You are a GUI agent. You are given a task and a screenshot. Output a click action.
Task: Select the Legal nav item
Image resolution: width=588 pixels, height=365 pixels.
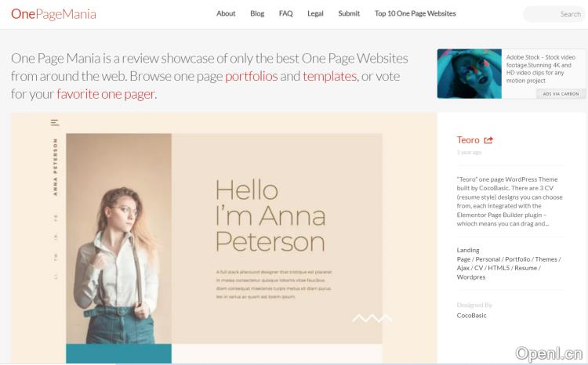click(x=315, y=13)
